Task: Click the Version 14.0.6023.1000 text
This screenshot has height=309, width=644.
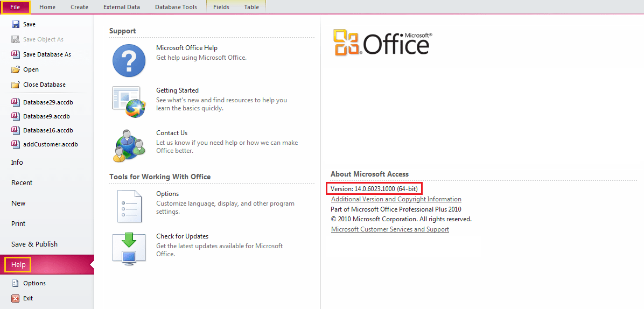Action: [x=374, y=189]
